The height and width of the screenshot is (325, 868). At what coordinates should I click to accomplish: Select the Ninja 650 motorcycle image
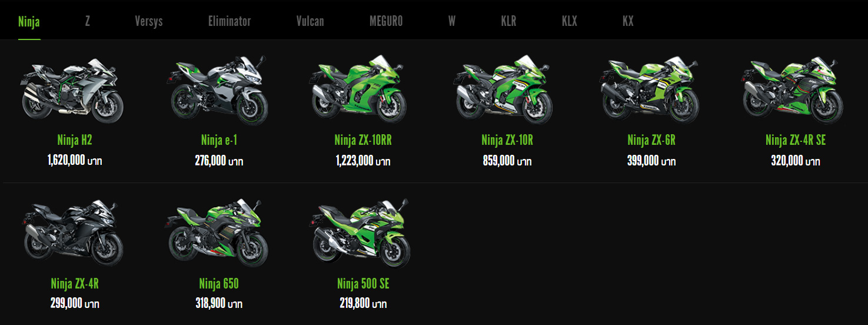pyautogui.click(x=219, y=233)
